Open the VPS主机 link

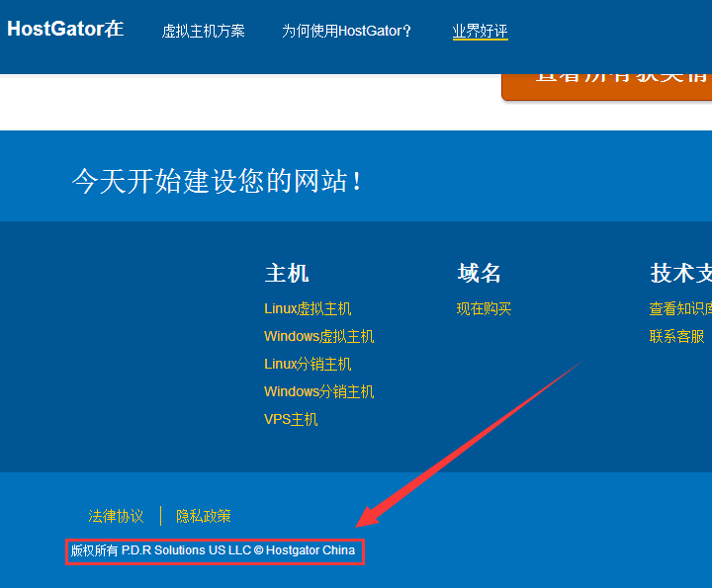(x=291, y=419)
